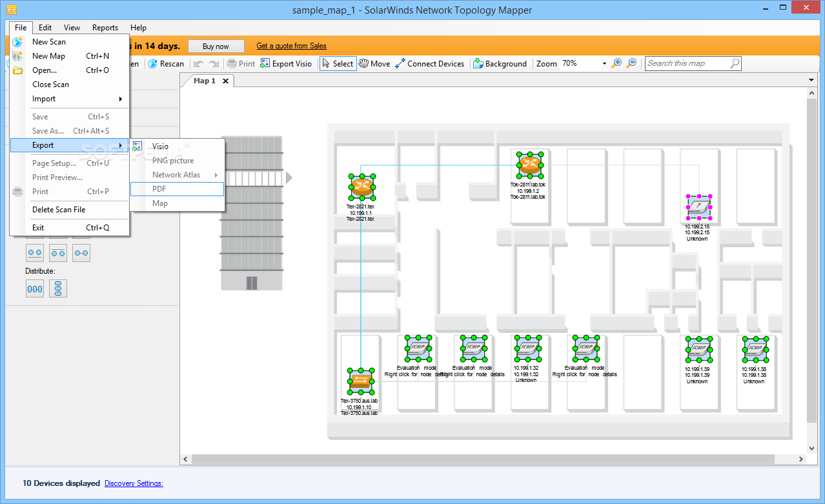Click the Buy now button
825x504 pixels.
216,46
